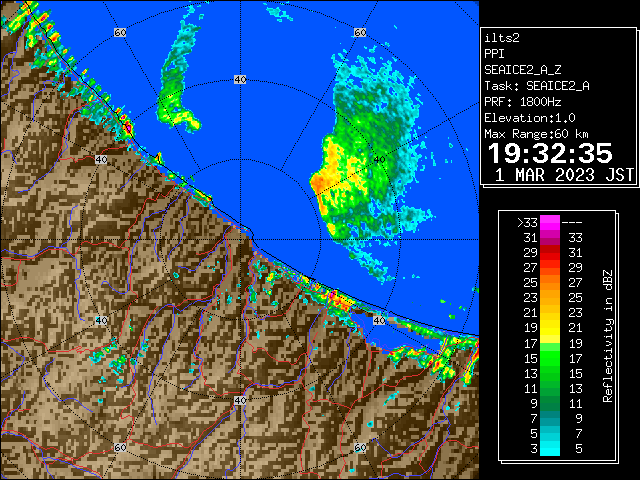Click the timestamp "19:32:35"

tap(550, 153)
